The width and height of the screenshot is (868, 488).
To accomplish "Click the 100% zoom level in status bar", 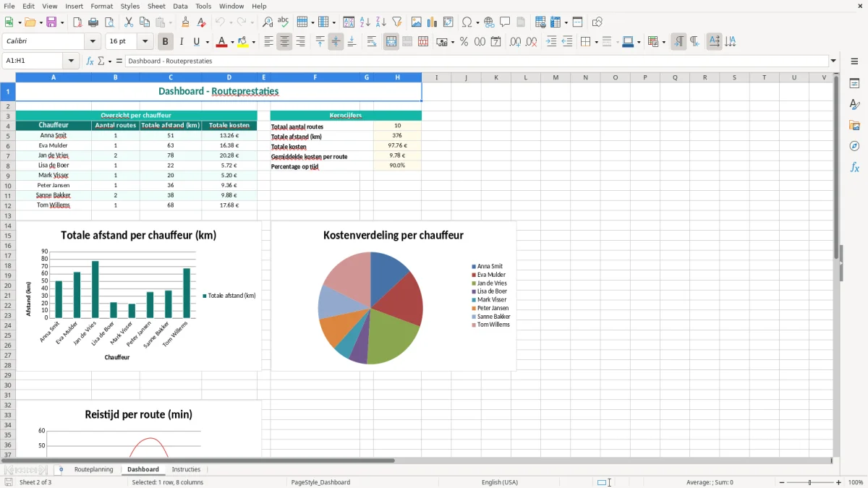I will 856,482.
